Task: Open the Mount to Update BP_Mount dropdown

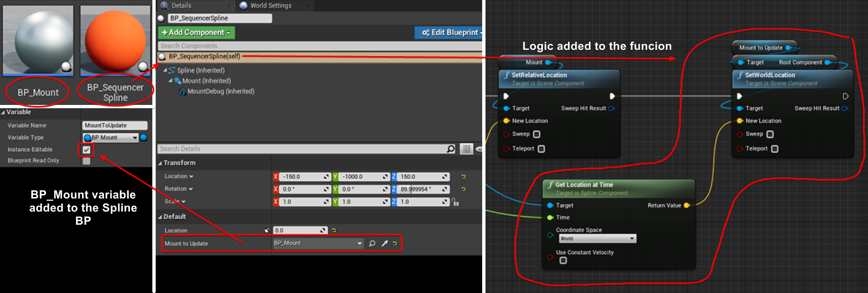Action: click(x=318, y=243)
